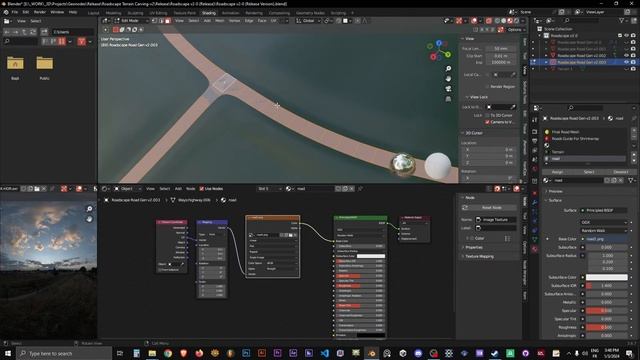Click the eyedropper icon beside Lock to Object
Screen dimensions: 640x360
(513, 107)
